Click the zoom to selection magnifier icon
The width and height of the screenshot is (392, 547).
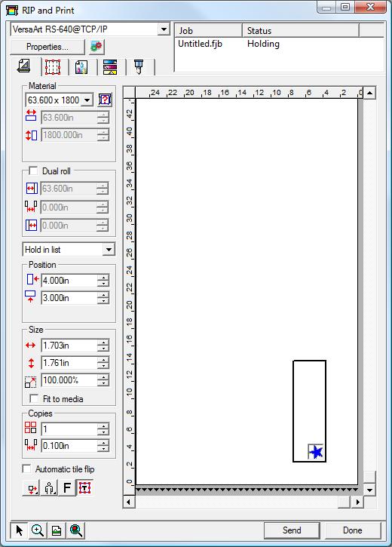click(x=76, y=530)
